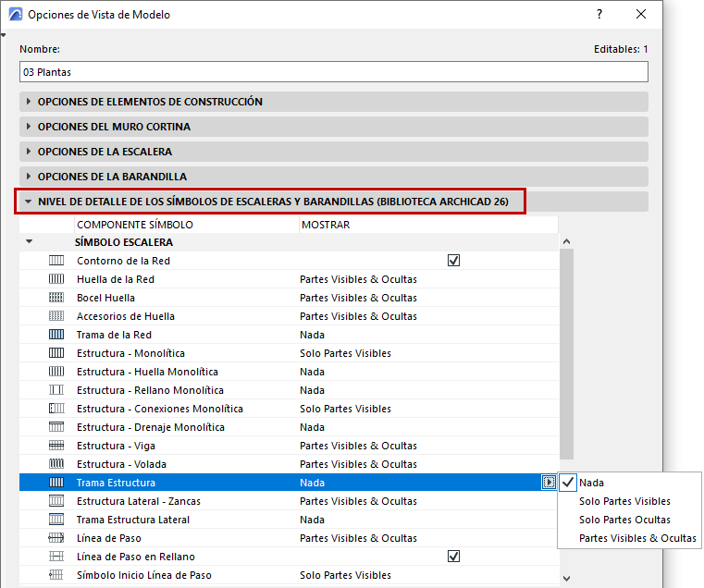Click the Accesorios de Huella symbol icon
704x588 pixels.
56,316
